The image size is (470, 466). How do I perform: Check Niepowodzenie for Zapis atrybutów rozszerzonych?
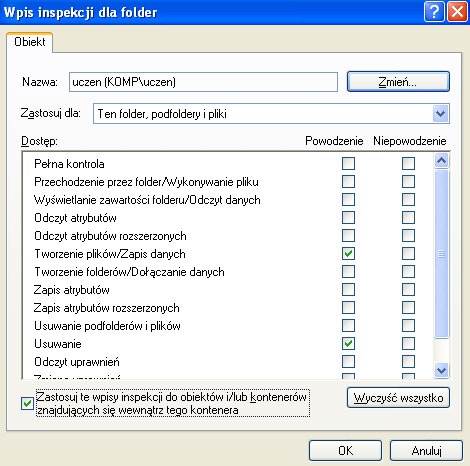tap(408, 308)
